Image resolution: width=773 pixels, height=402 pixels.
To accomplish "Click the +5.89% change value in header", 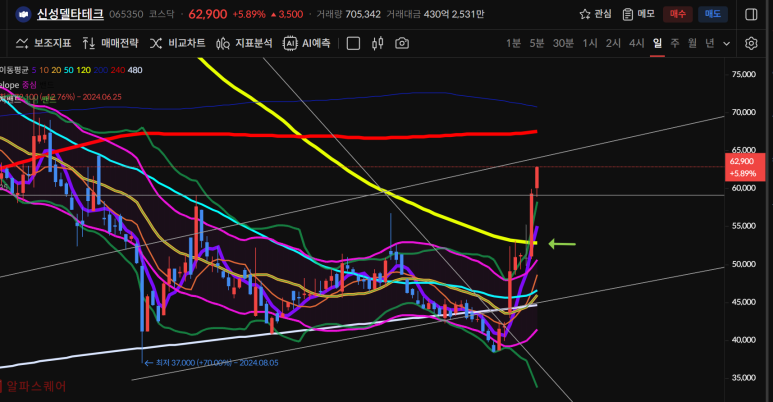I will (249, 14).
